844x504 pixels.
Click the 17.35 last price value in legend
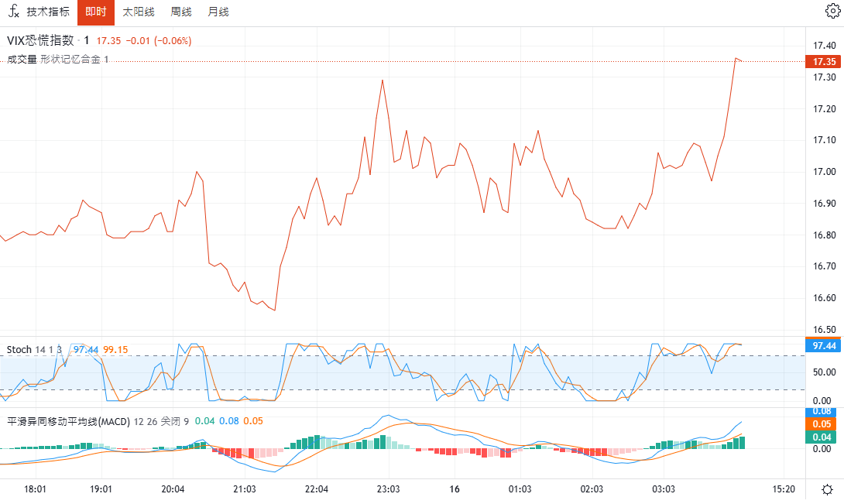pyautogui.click(x=108, y=41)
